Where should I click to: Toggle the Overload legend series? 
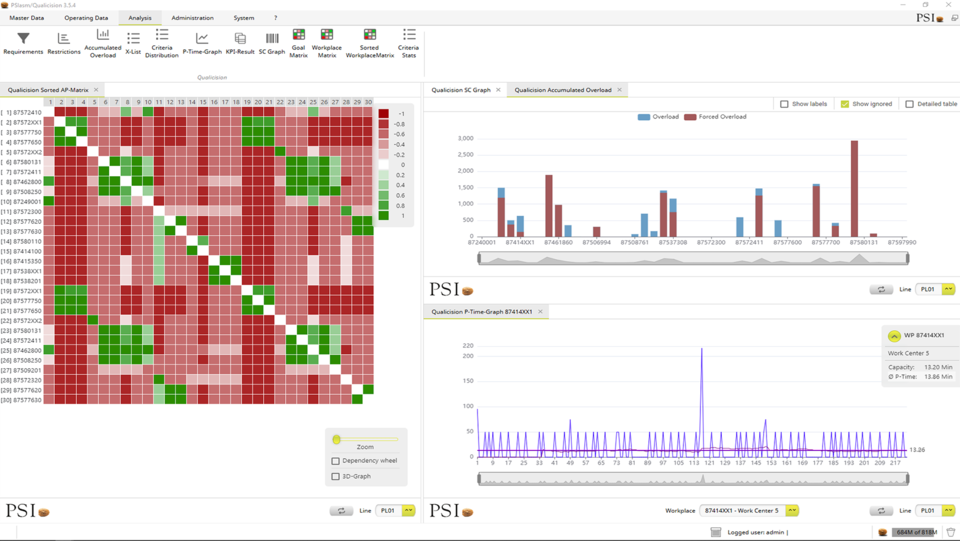click(x=658, y=116)
